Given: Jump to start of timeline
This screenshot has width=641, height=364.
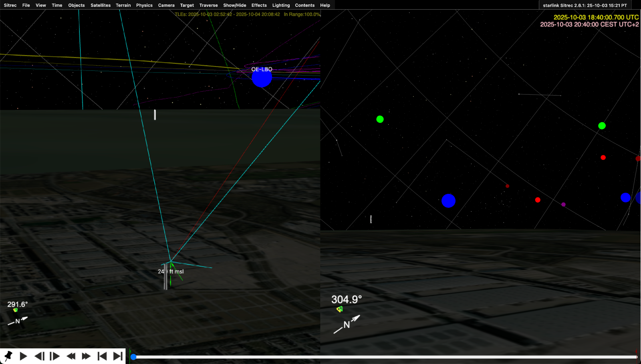Looking at the screenshot, I should coord(102,356).
